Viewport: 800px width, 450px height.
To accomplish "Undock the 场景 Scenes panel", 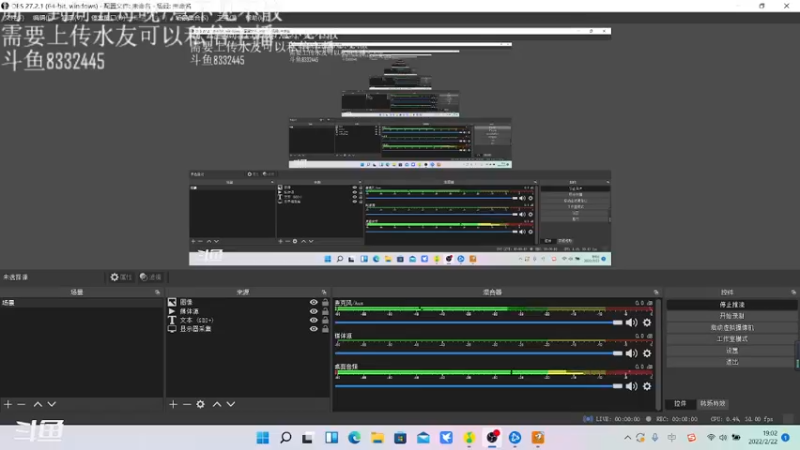I will [x=157, y=292].
